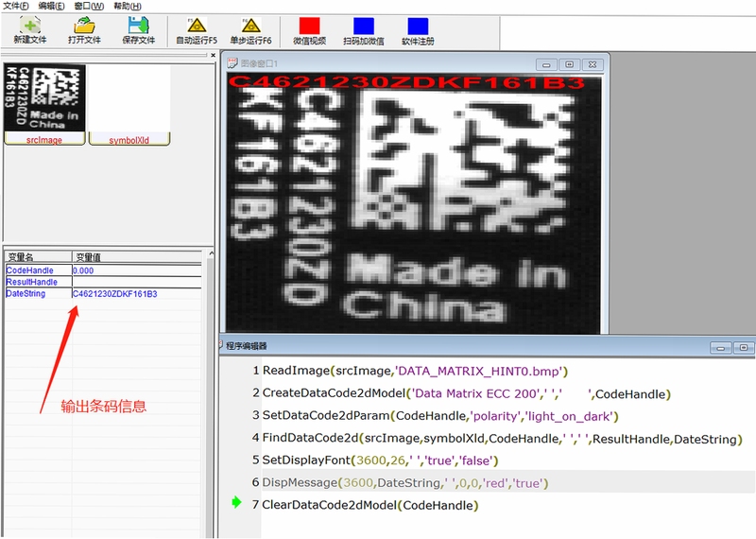Open the 微信视频 red icon
Screen dimensions: 756x539
[x=310, y=26]
